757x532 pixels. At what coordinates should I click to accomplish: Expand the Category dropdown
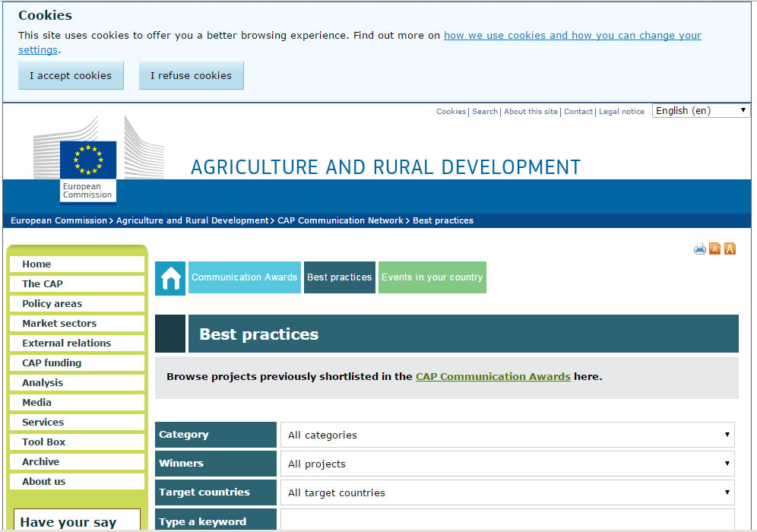coord(507,435)
